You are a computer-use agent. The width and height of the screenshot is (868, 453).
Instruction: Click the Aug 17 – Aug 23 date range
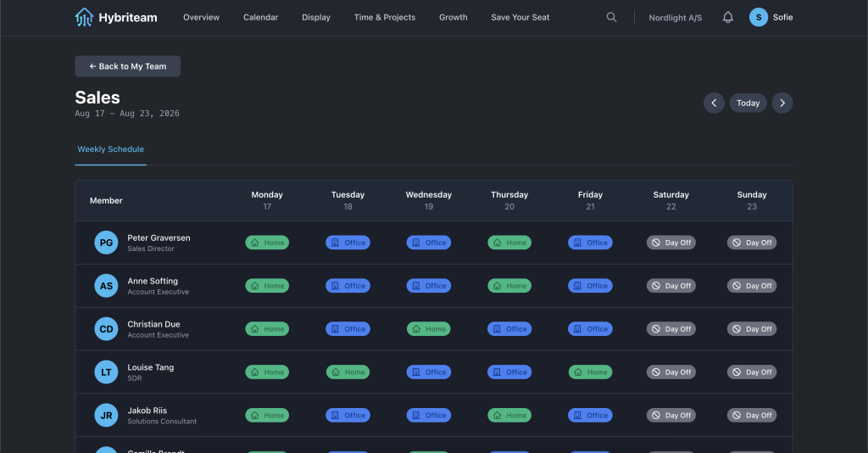click(127, 114)
